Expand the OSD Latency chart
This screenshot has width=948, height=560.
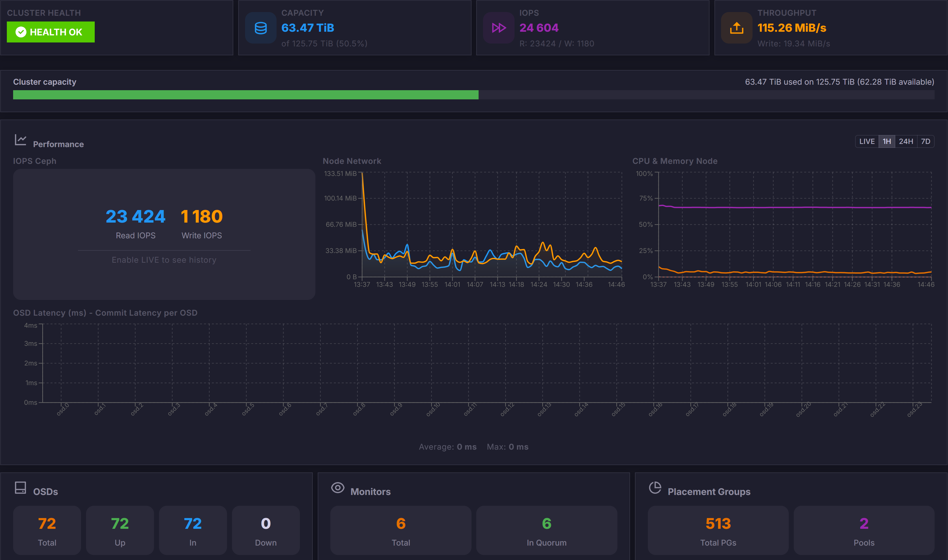[472, 362]
